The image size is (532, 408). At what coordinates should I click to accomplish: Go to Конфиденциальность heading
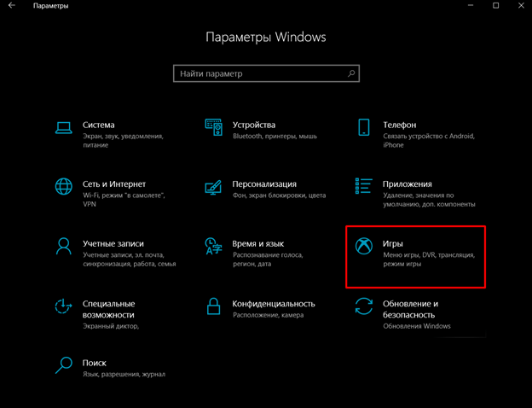pyautogui.click(x=274, y=304)
